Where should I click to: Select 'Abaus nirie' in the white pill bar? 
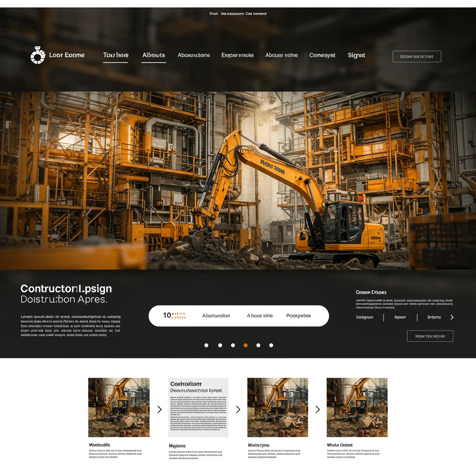pos(259,316)
